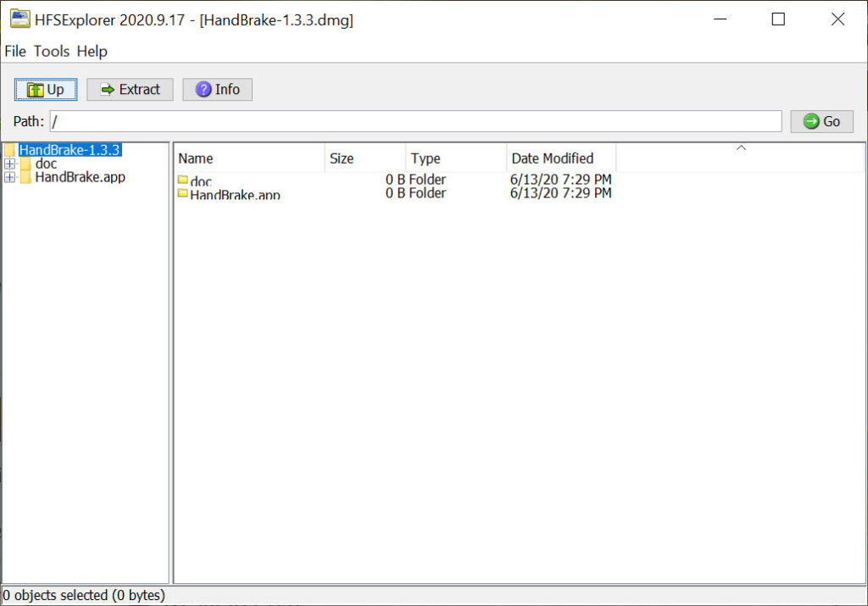
Task: Click the doc row's Folder type cell
Action: (x=427, y=180)
